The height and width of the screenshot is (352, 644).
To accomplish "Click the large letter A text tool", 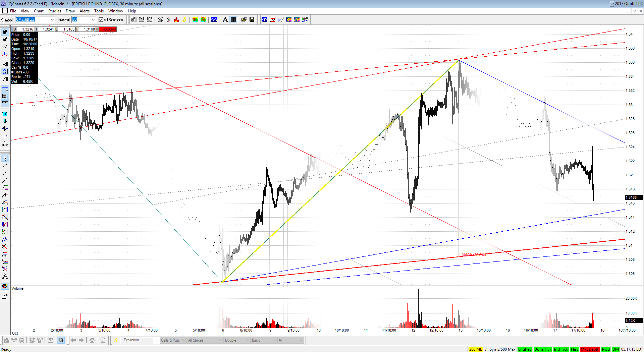I will (x=225, y=20).
